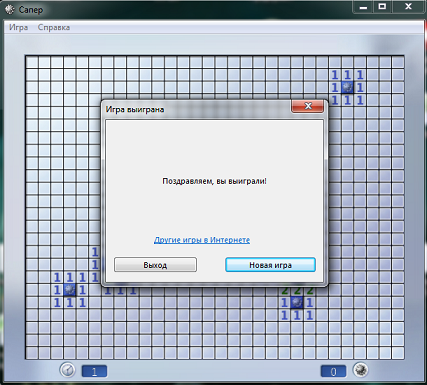
Task: Open the Другие игры в Интернете link
Action: pos(202,240)
